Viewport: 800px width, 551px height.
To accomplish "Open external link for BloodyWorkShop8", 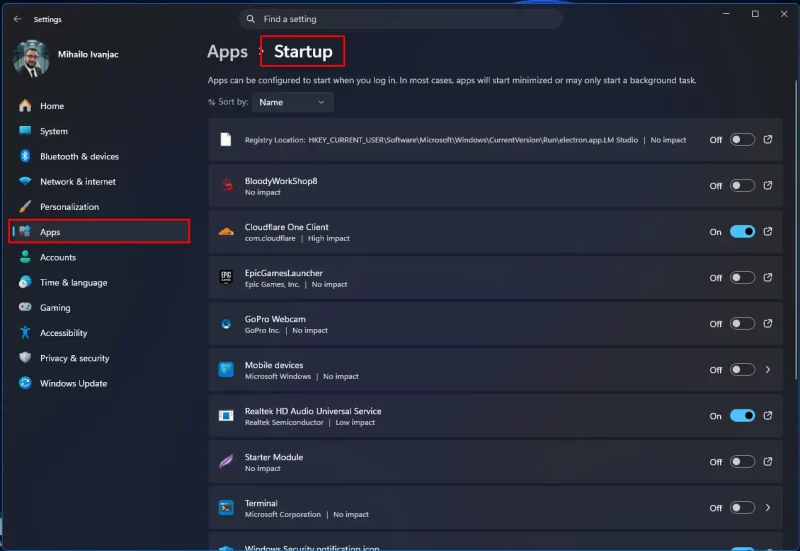I will coord(768,185).
